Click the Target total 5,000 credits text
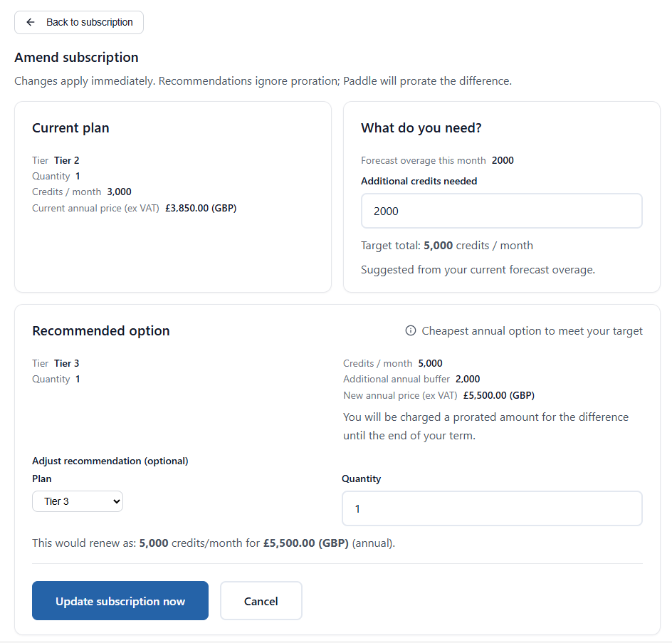The width and height of the screenshot is (672, 643). pyautogui.click(x=446, y=246)
